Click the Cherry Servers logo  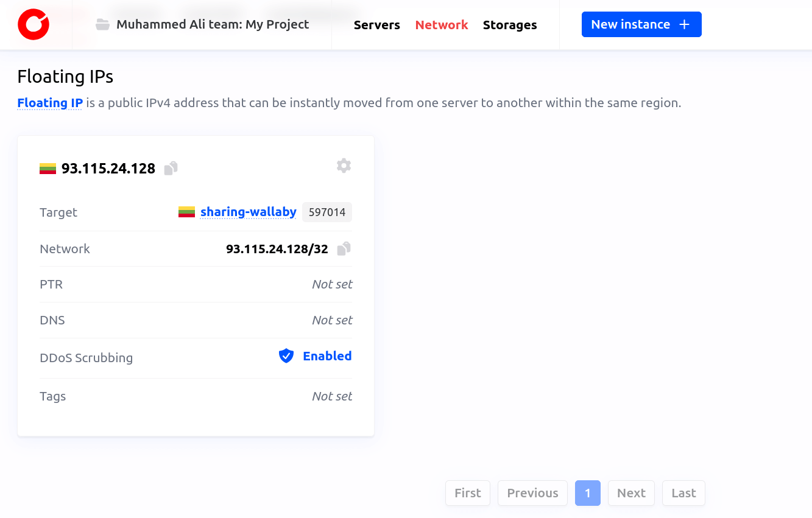(34, 24)
